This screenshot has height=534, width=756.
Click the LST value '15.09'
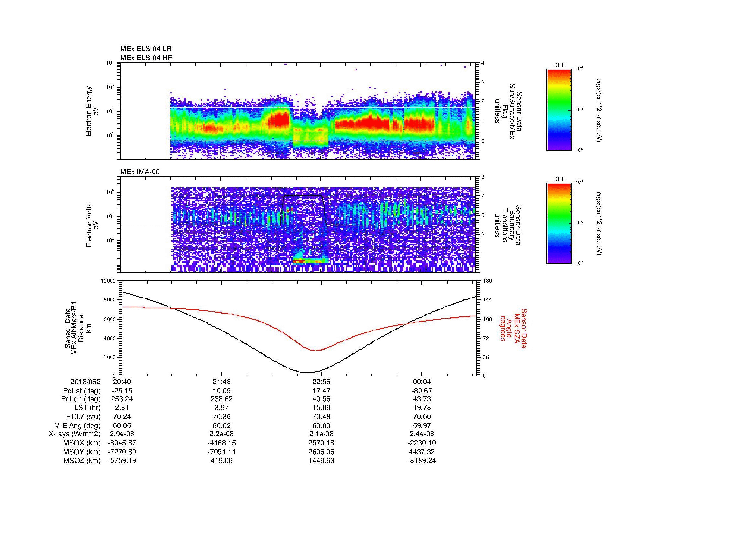(321, 408)
